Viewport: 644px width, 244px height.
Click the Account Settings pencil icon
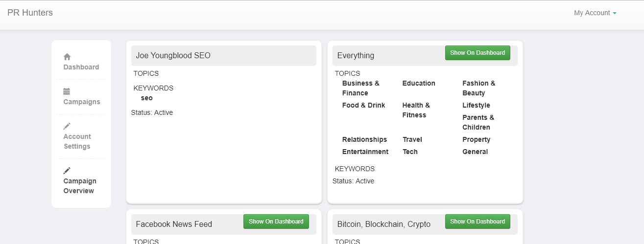(67, 126)
